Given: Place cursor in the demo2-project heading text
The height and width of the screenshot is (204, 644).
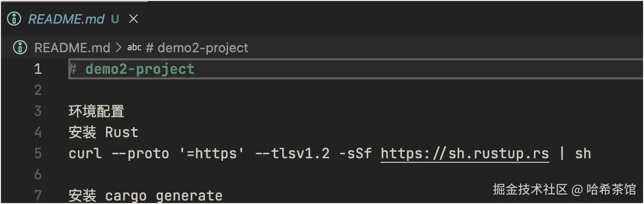Looking at the screenshot, I should click(x=140, y=69).
